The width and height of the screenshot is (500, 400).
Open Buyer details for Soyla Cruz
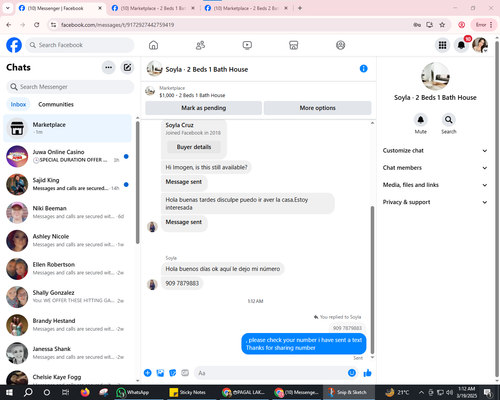click(194, 147)
